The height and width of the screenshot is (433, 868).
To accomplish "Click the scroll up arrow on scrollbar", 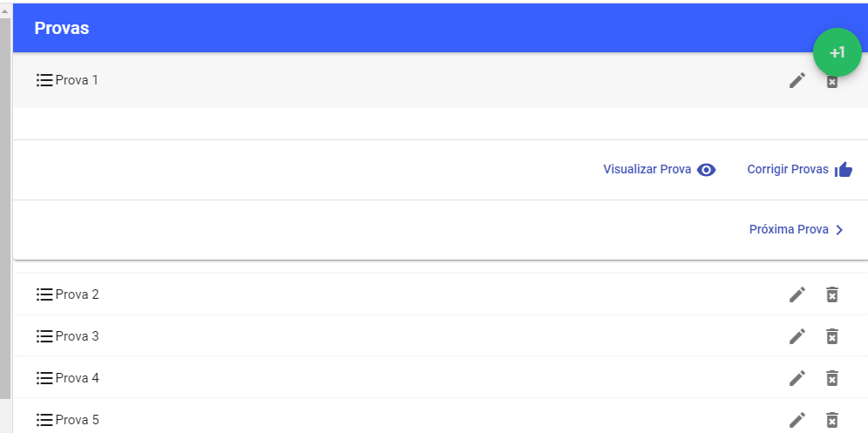I will (5, 9).
